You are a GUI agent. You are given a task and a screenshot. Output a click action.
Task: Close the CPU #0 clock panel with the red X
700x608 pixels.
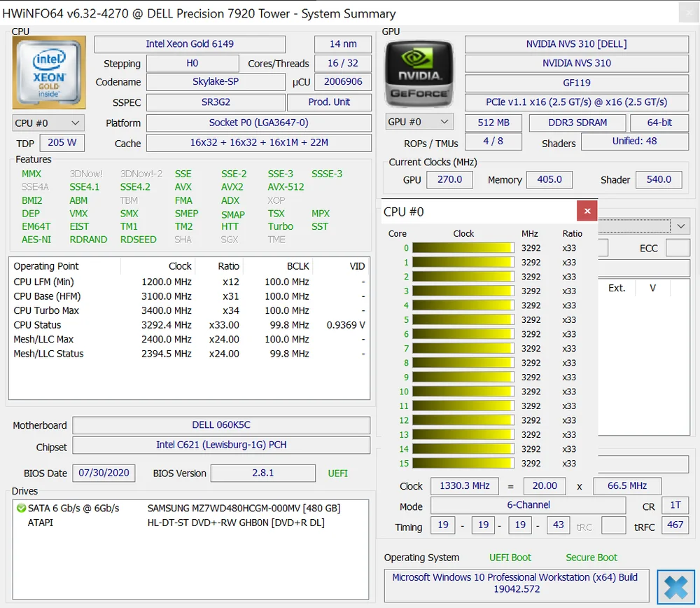click(587, 211)
